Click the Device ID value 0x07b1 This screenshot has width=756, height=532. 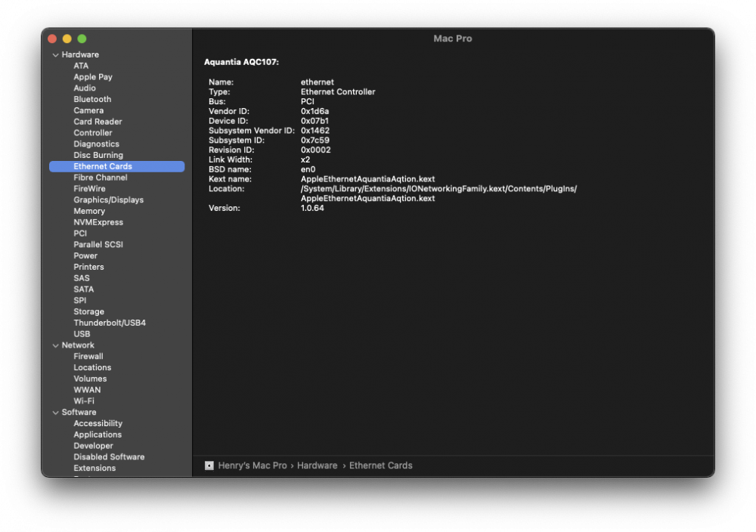[x=314, y=121]
